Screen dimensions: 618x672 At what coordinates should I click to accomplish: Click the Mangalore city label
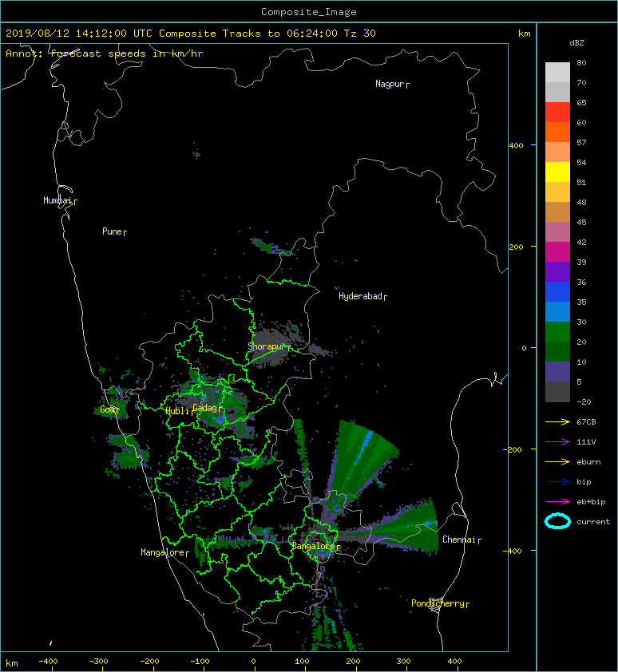pyautogui.click(x=163, y=552)
